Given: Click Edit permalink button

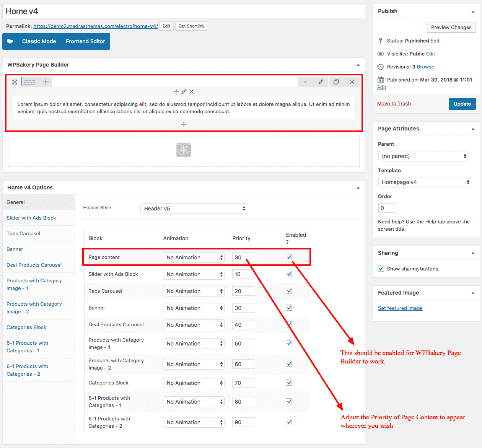Looking at the screenshot, I should tap(166, 26).
